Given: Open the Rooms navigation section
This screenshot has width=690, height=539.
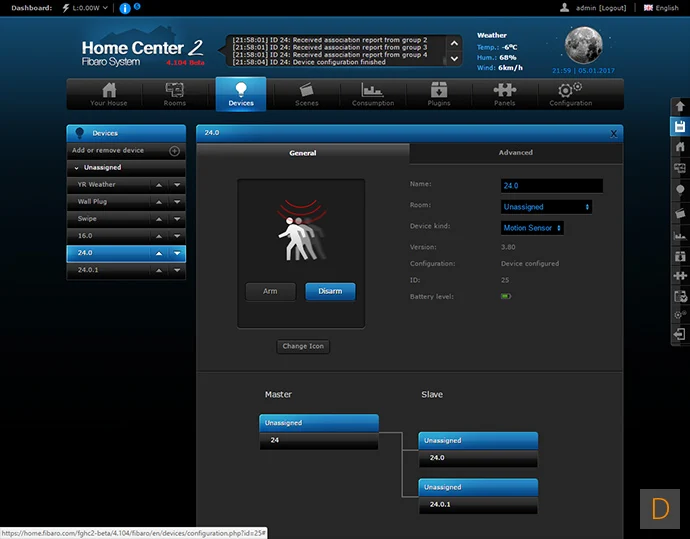Looking at the screenshot, I should pyautogui.click(x=174, y=94).
